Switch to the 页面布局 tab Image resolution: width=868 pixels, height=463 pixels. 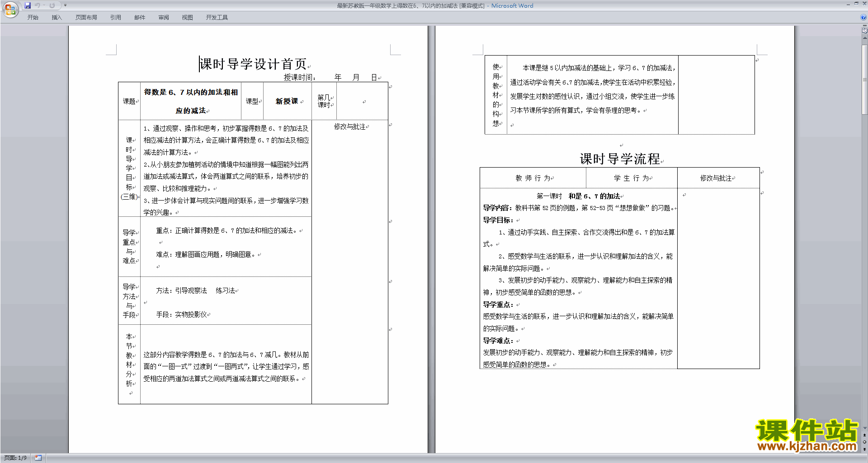[x=86, y=17]
